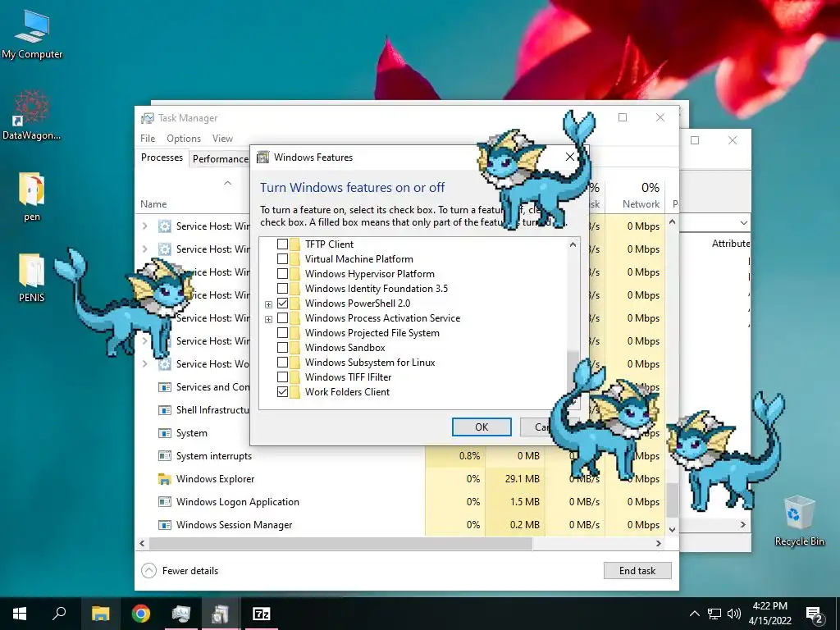
Task: Uncheck Work Folders Client
Action: [x=282, y=391]
